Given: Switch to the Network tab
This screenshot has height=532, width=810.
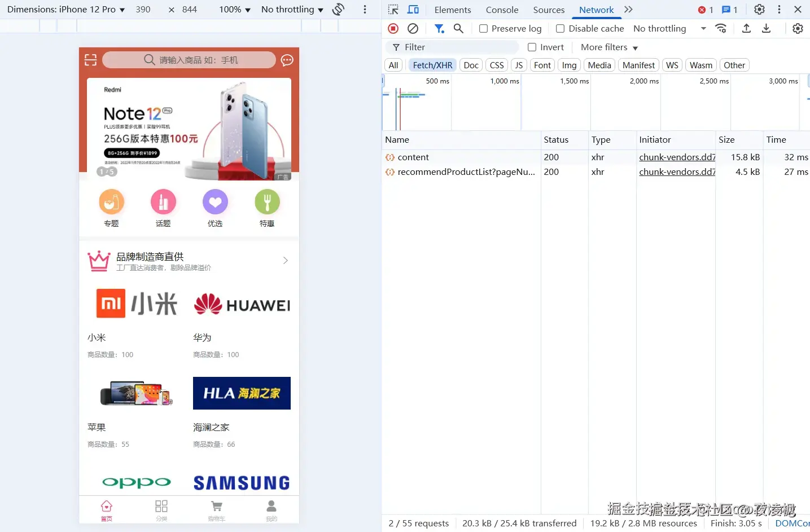Looking at the screenshot, I should pyautogui.click(x=596, y=10).
